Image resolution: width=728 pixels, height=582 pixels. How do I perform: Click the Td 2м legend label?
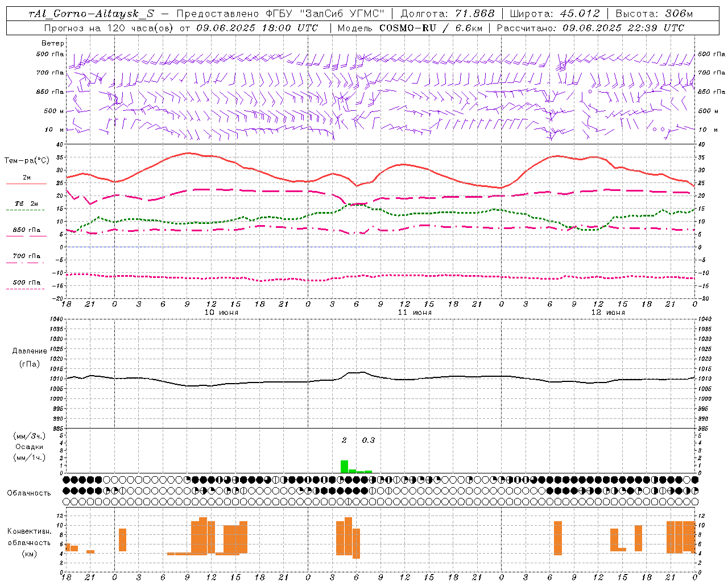(26, 203)
